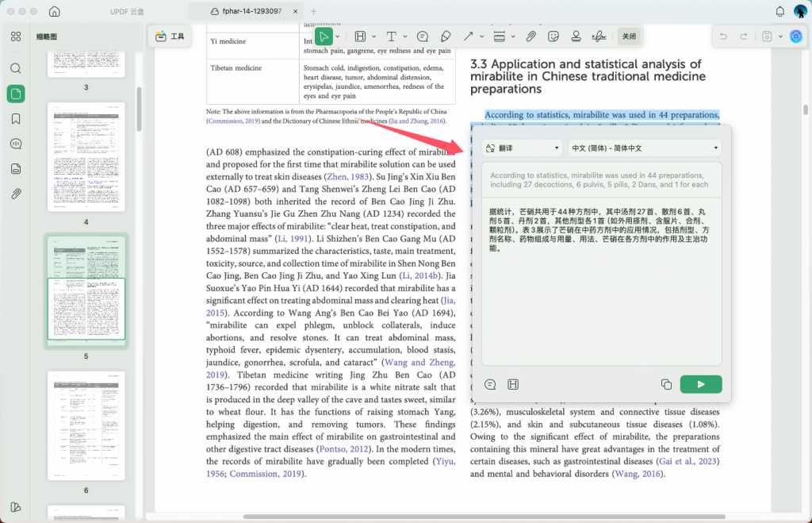Undo the last action
The height and width of the screenshot is (523, 812).
click(x=723, y=37)
